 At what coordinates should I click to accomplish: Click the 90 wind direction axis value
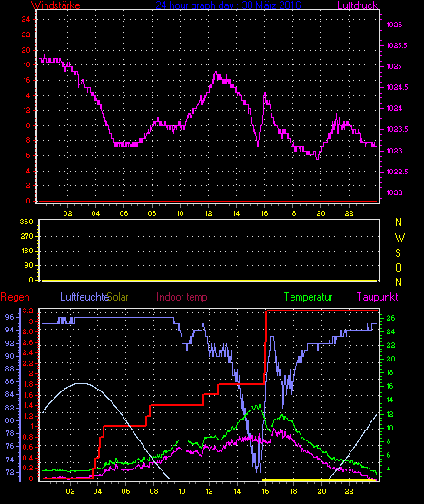point(29,265)
